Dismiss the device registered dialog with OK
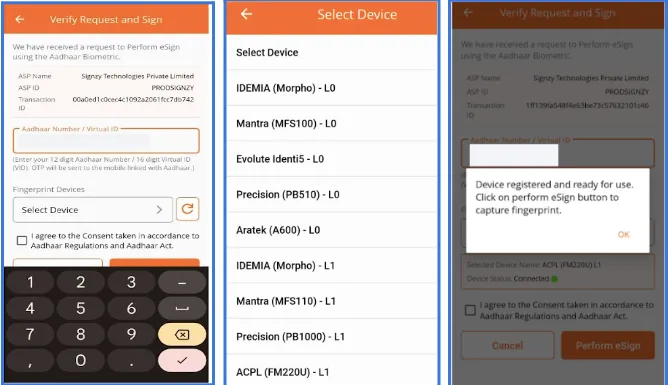 tap(623, 234)
